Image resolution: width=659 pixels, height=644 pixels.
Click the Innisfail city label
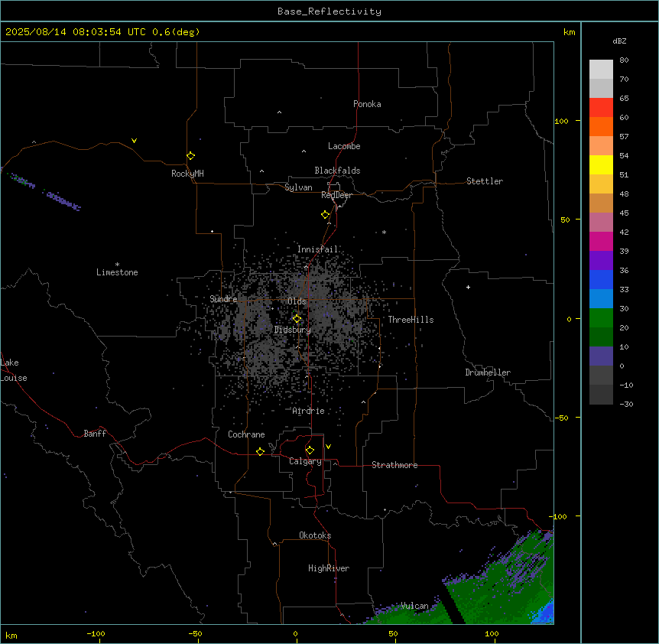click(x=317, y=249)
